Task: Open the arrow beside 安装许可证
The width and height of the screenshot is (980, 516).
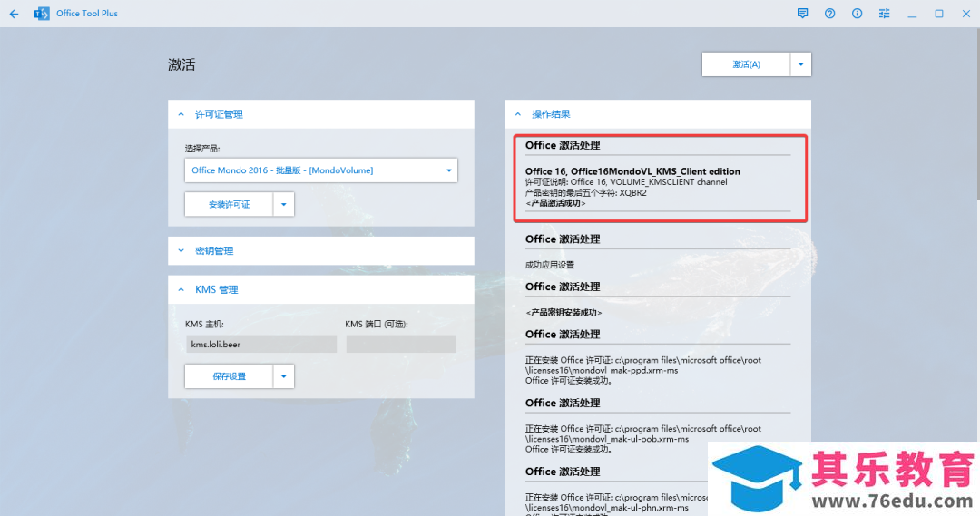Action: [284, 204]
